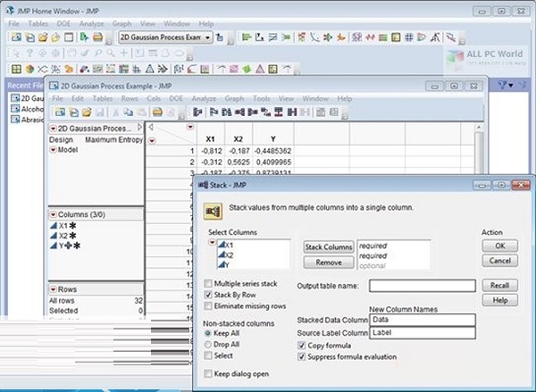Click Sort icon in data table Tables toolbar

point(226,112)
